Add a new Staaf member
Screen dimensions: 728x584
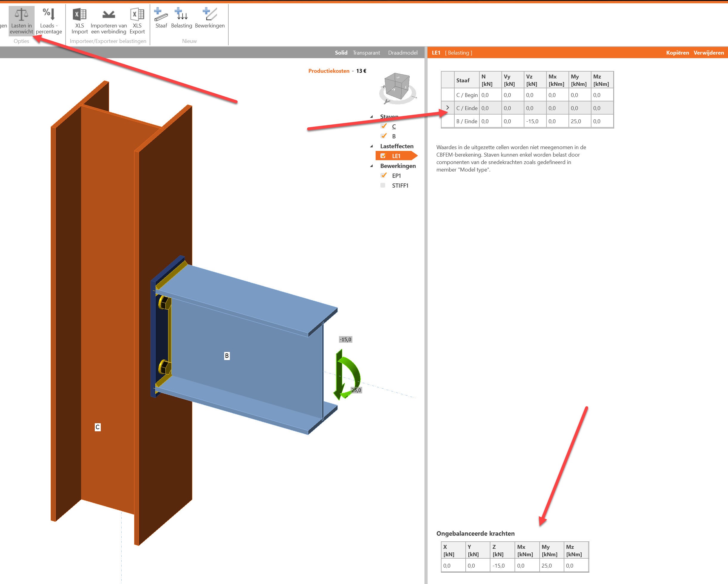pyautogui.click(x=161, y=15)
